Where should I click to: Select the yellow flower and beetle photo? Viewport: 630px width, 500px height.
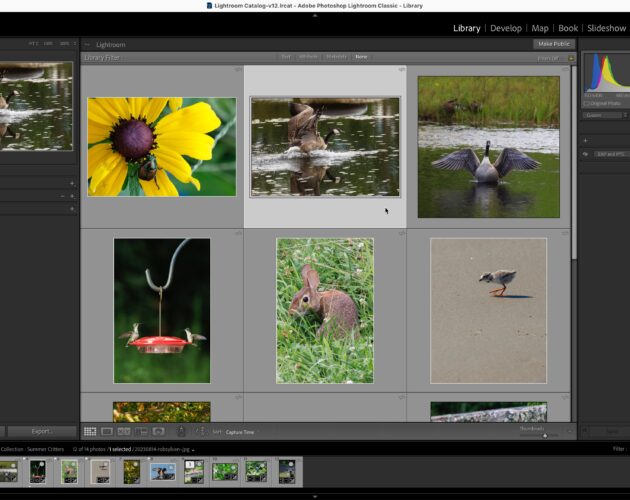[162, 147]
